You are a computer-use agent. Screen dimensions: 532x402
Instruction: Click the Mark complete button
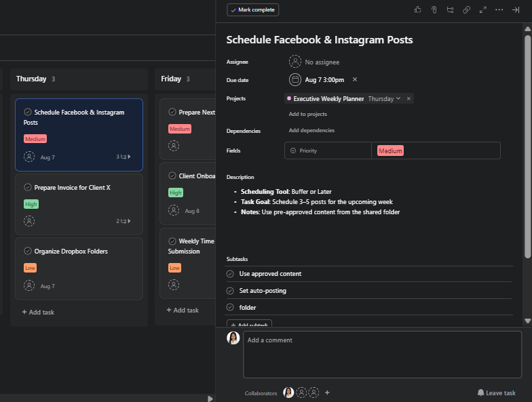253,10
